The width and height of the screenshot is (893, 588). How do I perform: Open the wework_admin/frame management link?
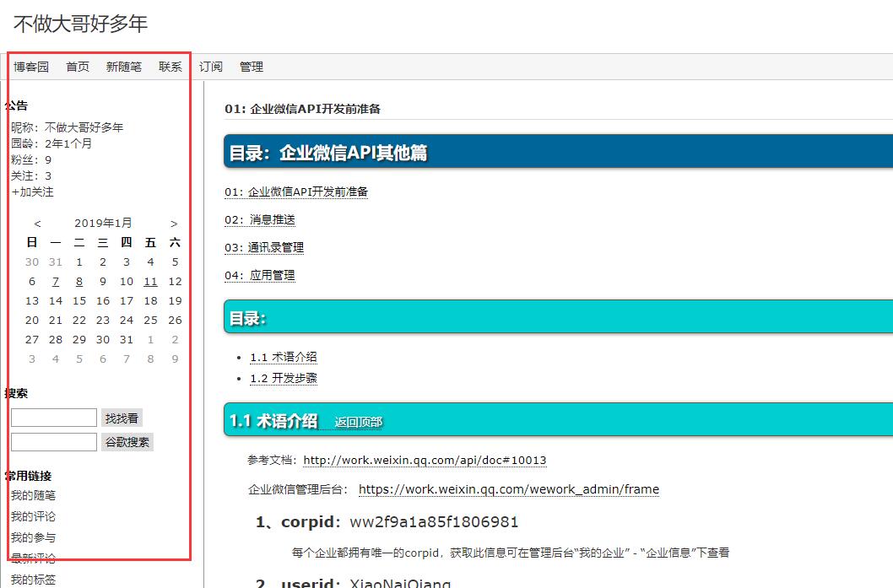[509, 489]
